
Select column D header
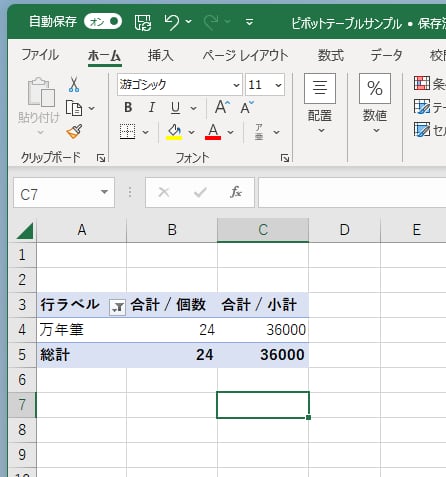pos(345,230)
